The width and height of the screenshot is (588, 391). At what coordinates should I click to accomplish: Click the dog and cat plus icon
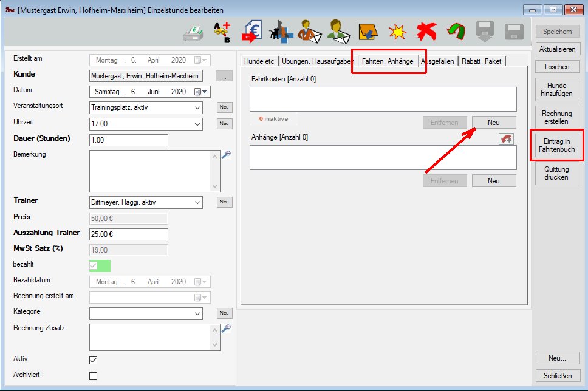click(281, 32)
